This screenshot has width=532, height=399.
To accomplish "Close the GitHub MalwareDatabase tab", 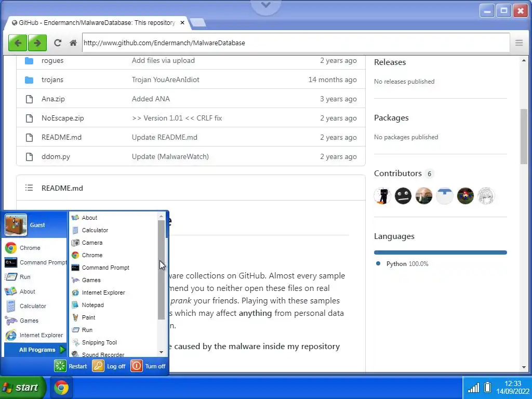I will [x=182, y=23].
